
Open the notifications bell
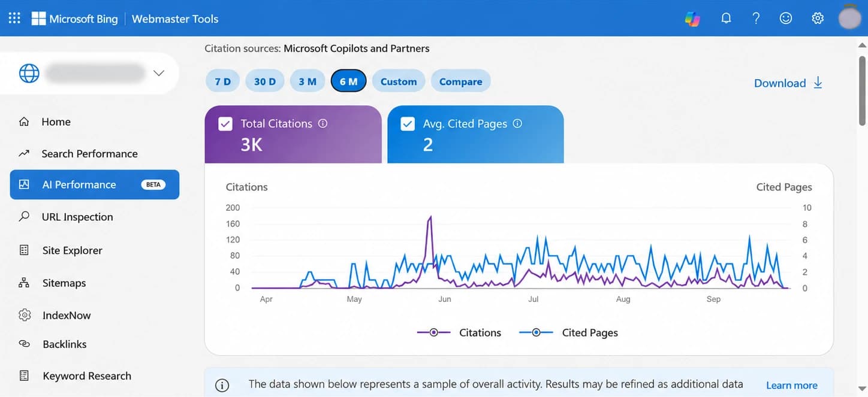click(726, 19)
